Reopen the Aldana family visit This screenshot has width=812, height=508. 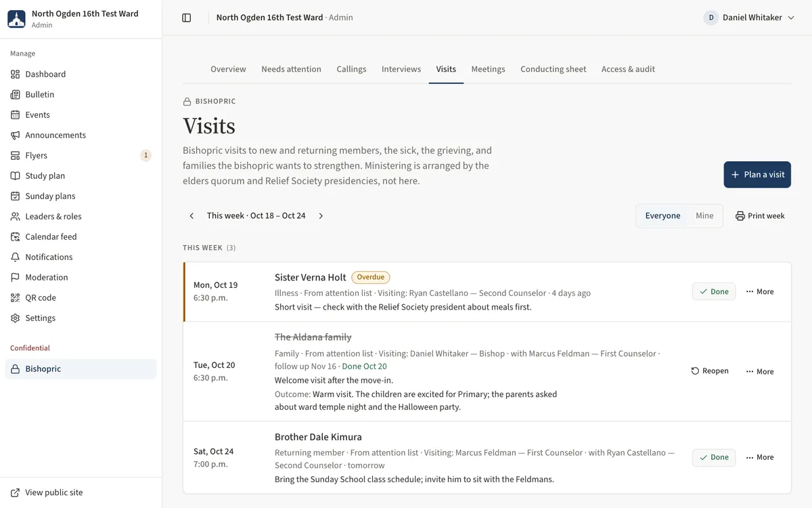tap(710, 371)
